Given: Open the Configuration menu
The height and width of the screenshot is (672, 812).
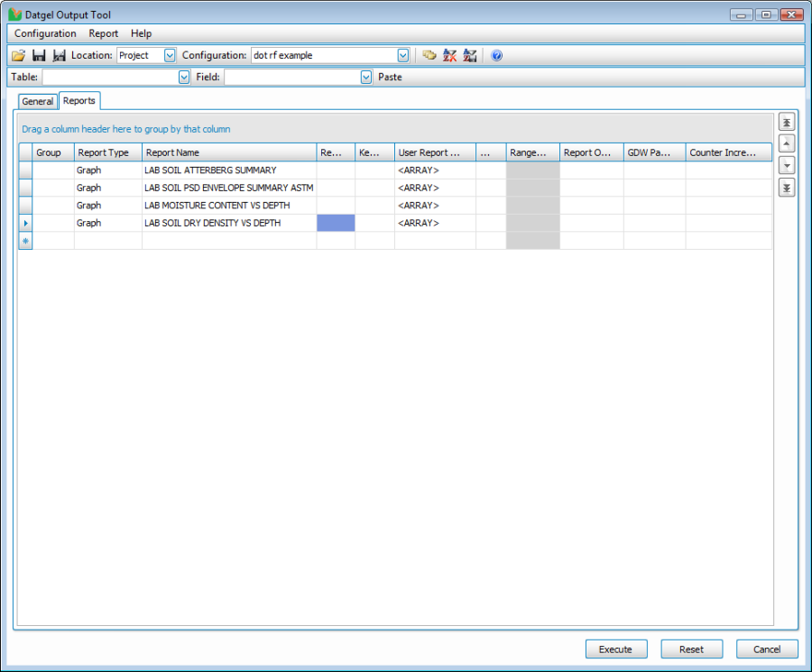Looking at the screenshot, I should (45, 33).
